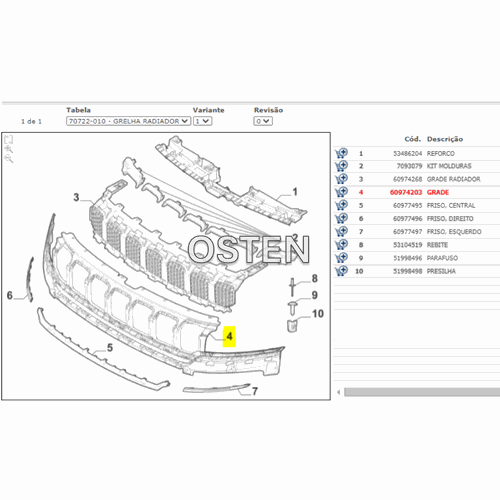Click callout number 5 in diagram
The image size is (500, 500).
coord(110,348)
